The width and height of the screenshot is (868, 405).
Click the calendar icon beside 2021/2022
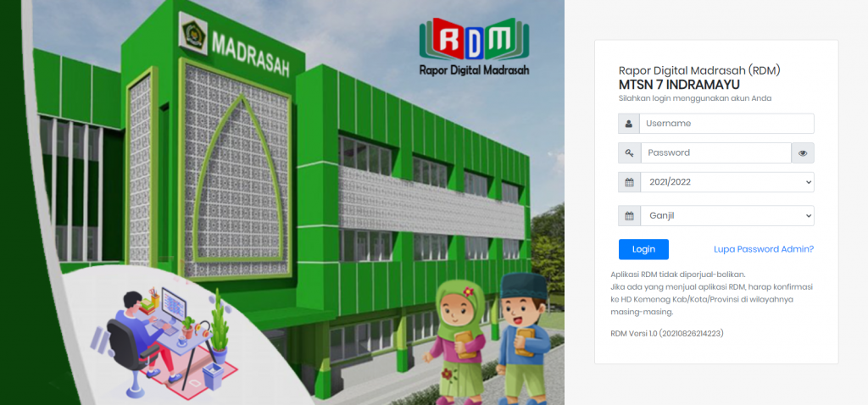629,182
